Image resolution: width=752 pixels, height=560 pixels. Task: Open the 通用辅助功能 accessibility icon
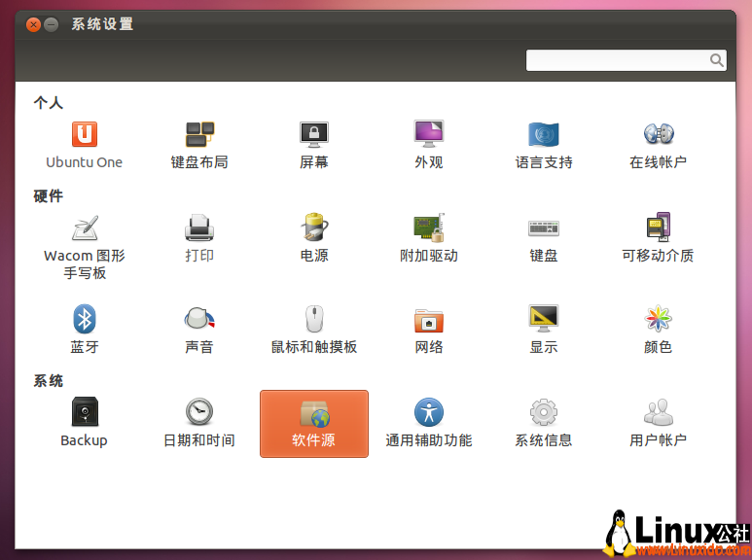[x=429, y=412]
